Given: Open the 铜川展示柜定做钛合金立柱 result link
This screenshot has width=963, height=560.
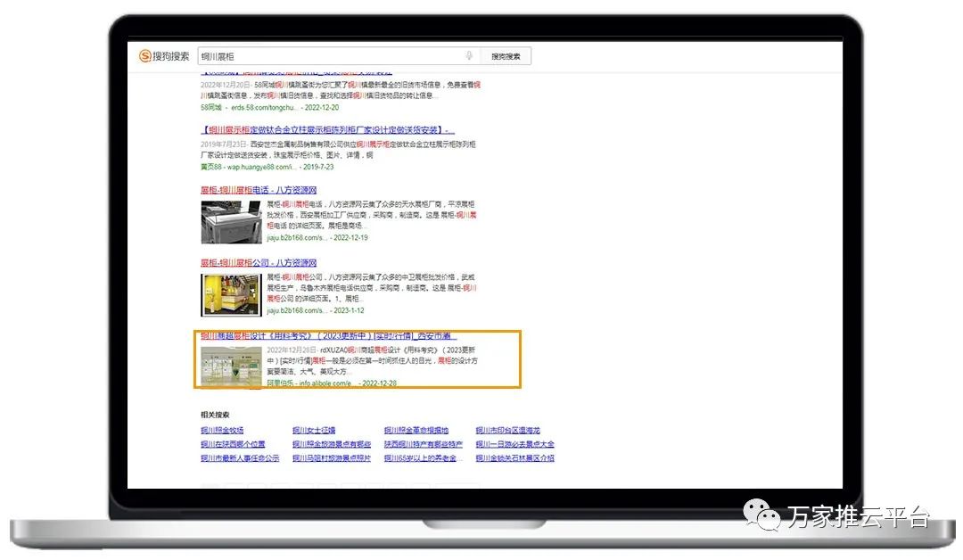Looking at the screenshot, I should click(x=327, y=130).
